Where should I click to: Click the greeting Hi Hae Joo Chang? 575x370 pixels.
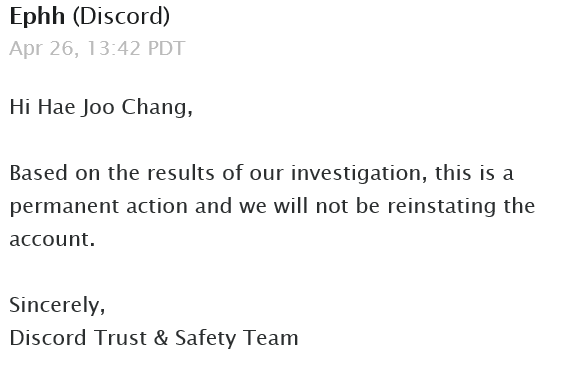(101, 108)
